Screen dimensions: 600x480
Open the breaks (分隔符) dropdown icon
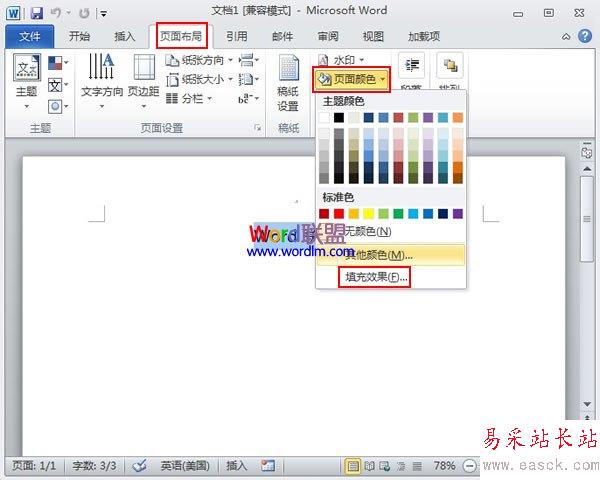click(x=248, y=60)
